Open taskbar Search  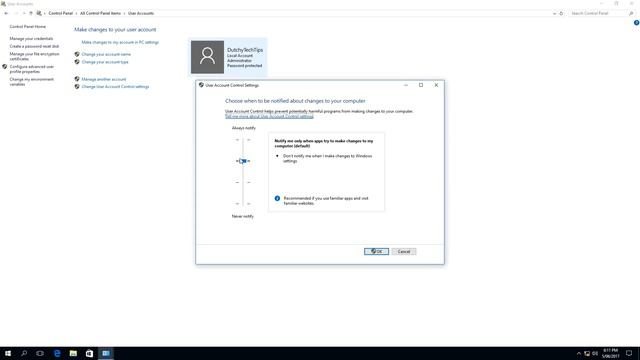pos(24,353)
